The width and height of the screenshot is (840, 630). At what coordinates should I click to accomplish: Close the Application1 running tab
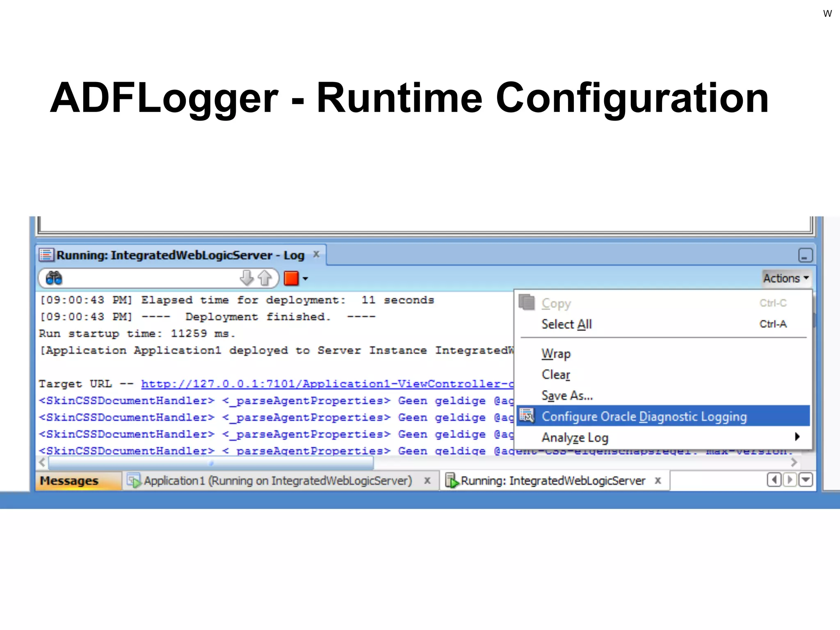click(427, 480)
